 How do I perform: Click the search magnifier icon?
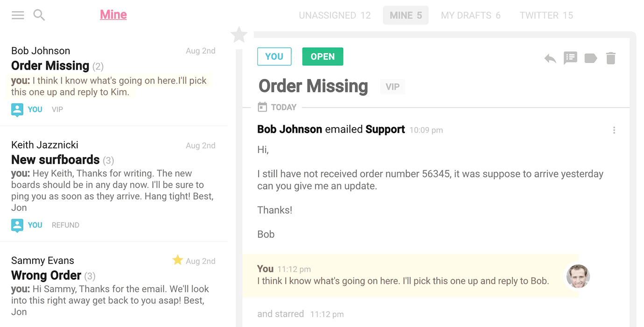tap(39, 15)
